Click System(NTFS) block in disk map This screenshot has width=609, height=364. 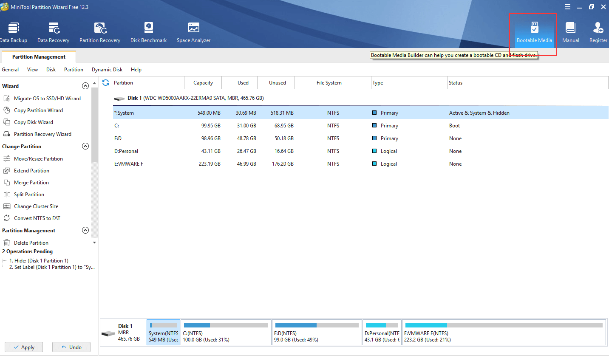(x=163, y=332)
